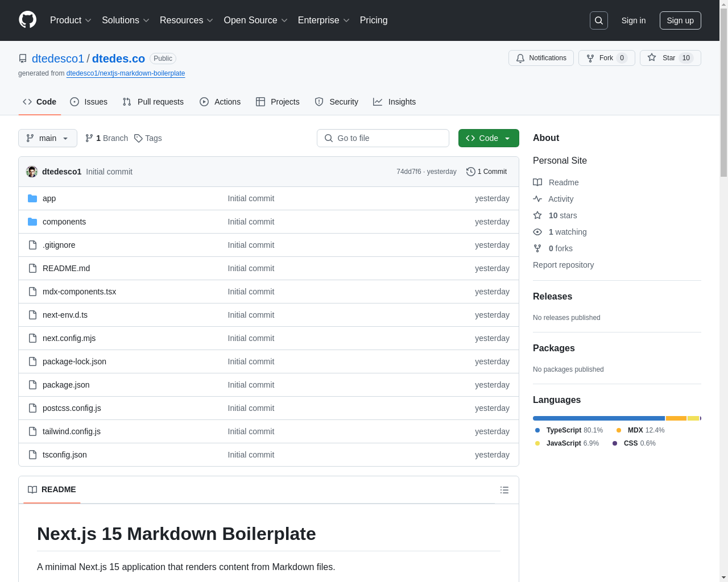The image size is (728, 582).
Task: Select the Code tab
Action: coord(40,102)
